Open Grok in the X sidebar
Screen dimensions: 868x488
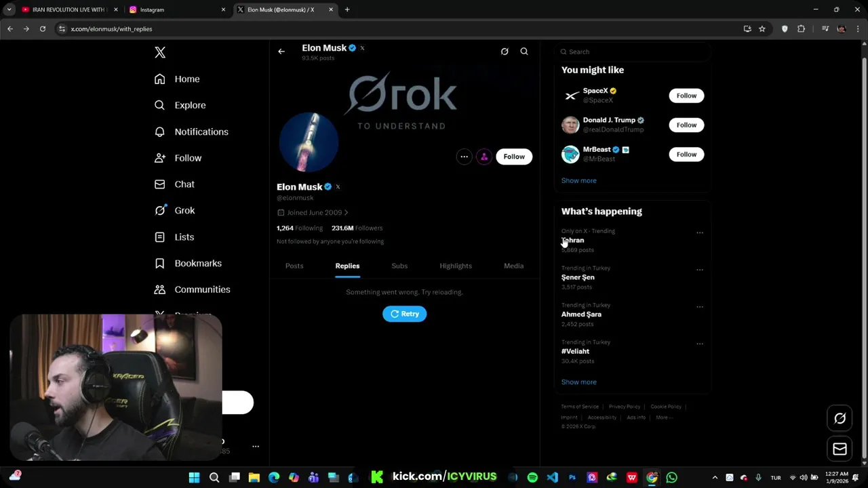(x=174, y=211)
